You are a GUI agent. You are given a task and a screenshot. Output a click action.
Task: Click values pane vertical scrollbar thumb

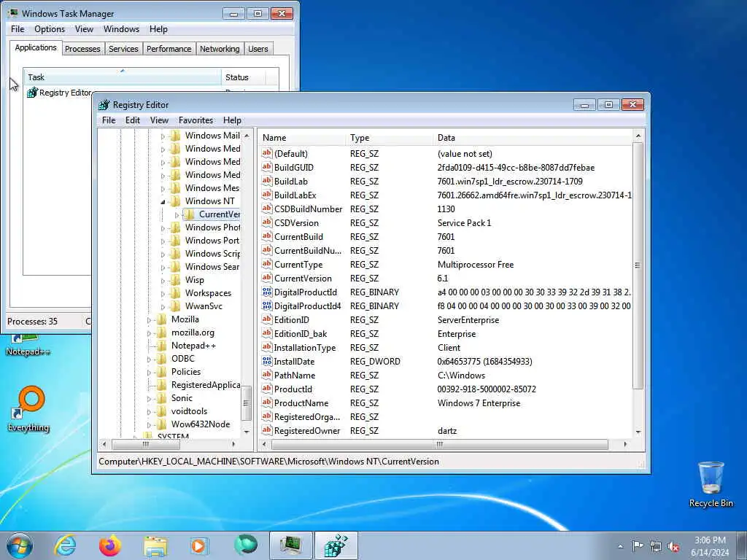pos(638,265)
